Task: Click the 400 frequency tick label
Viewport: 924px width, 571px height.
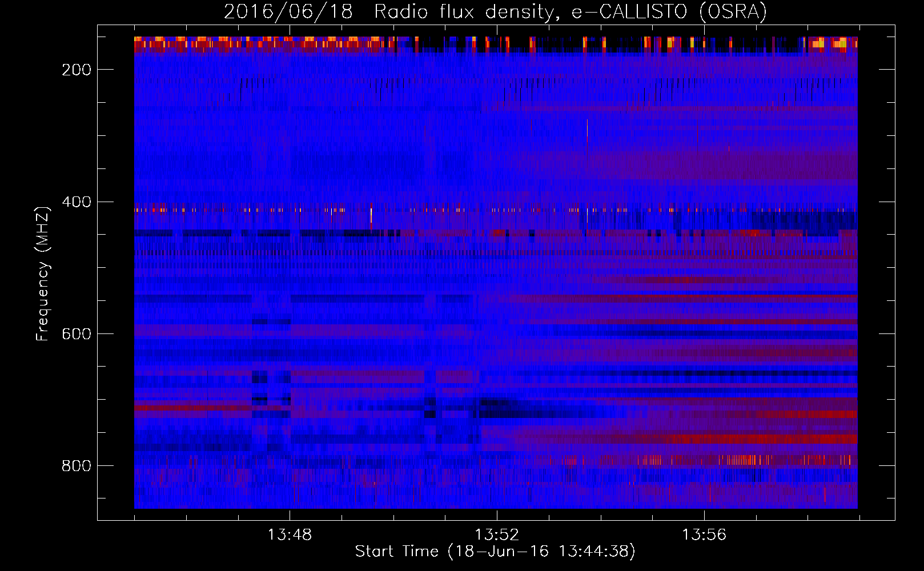Action: [77, 202]
